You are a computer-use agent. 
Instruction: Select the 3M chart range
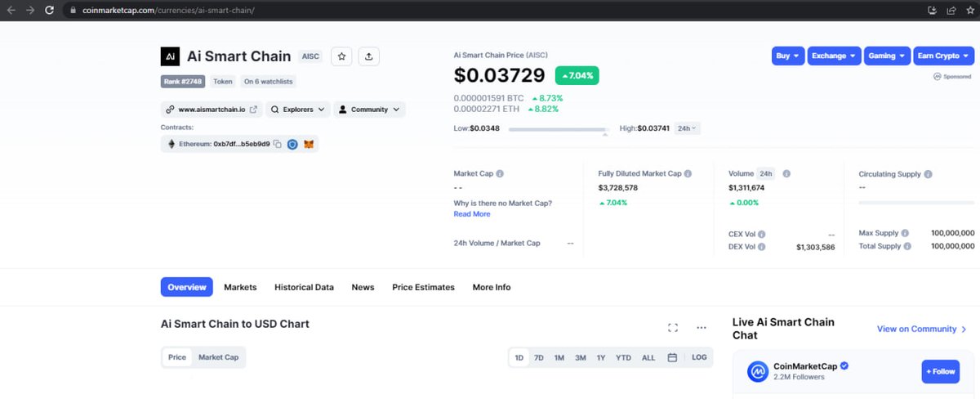click(x=580, y=357)
